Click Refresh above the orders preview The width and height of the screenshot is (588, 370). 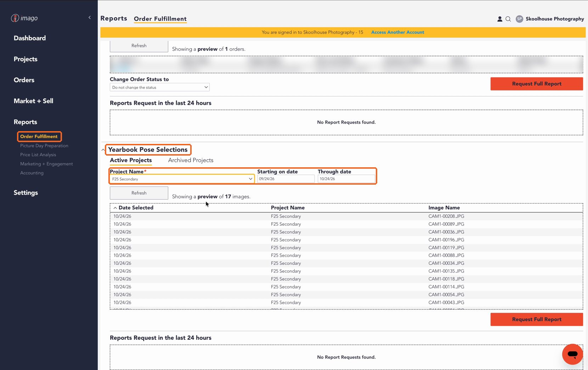click(x=139, y=46)
